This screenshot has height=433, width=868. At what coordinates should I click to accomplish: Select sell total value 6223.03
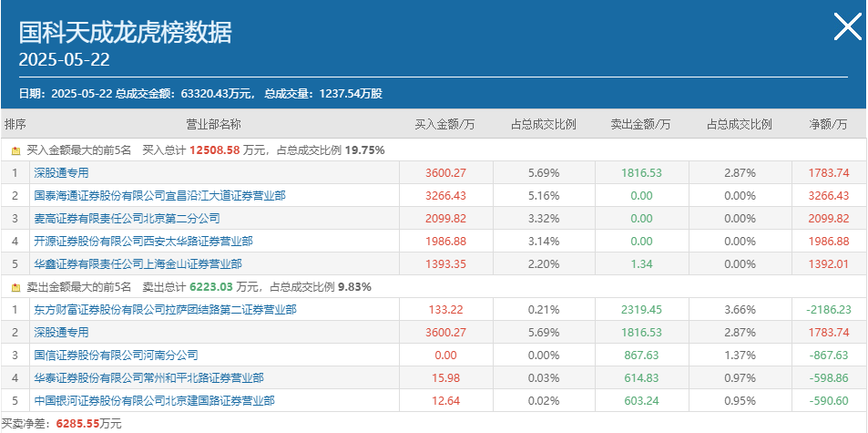[212, 287]
